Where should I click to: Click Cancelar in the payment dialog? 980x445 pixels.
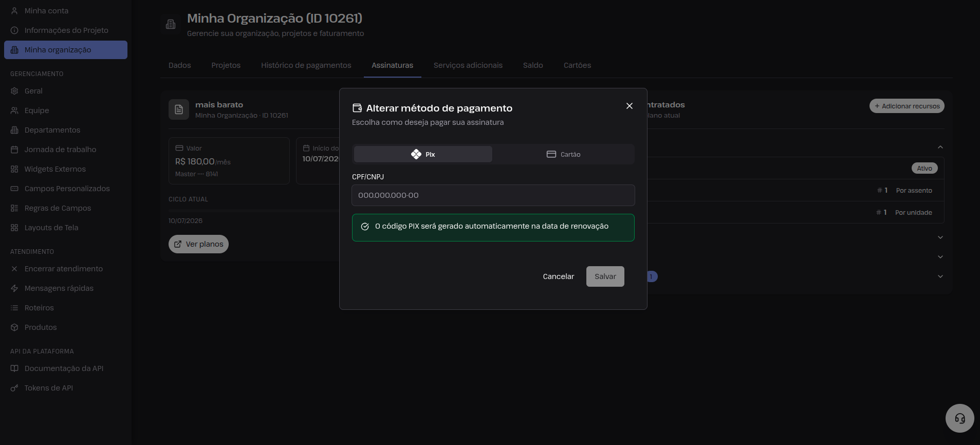[x=558, y=276]
